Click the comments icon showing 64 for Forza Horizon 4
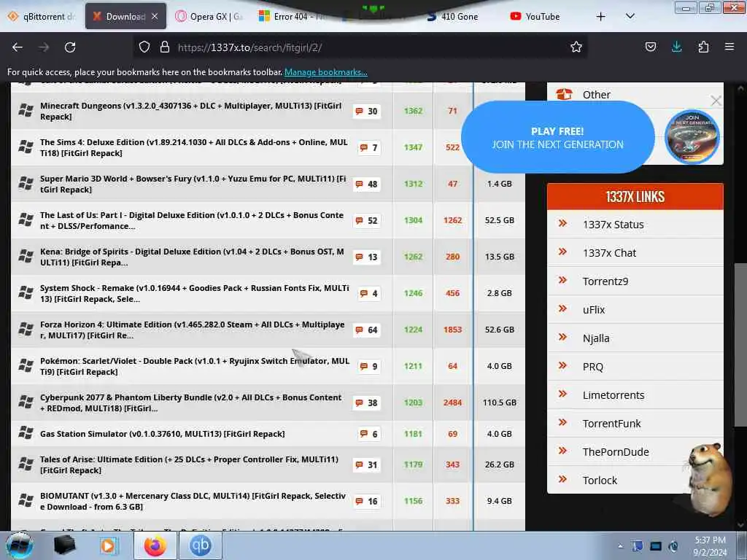This screenshot has height=560, width=747. [x=366, y=330]
